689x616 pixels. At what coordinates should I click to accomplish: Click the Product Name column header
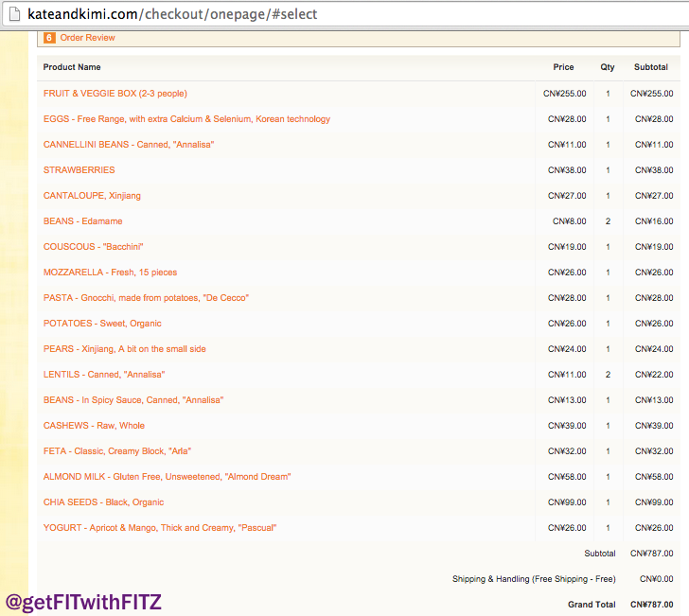pyautogui.click(x=72, y=67)
